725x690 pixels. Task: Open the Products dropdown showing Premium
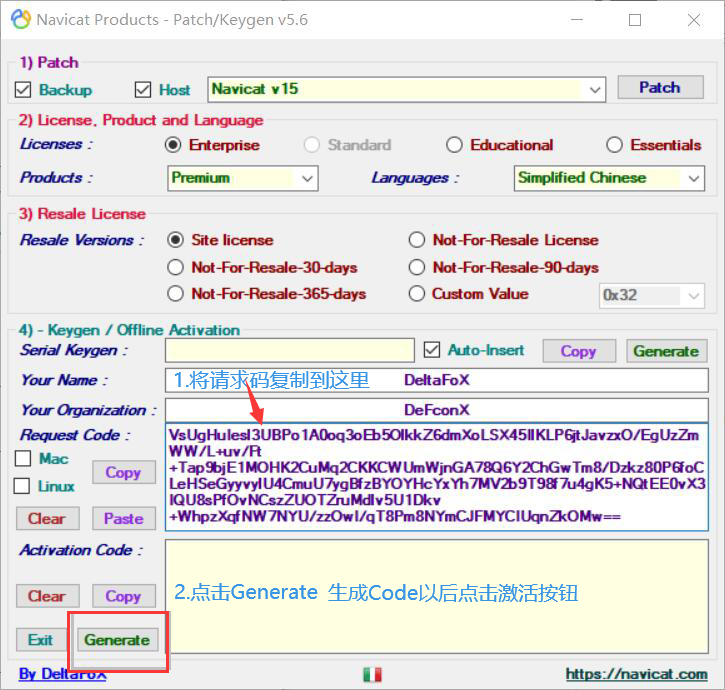pos(243,178)
